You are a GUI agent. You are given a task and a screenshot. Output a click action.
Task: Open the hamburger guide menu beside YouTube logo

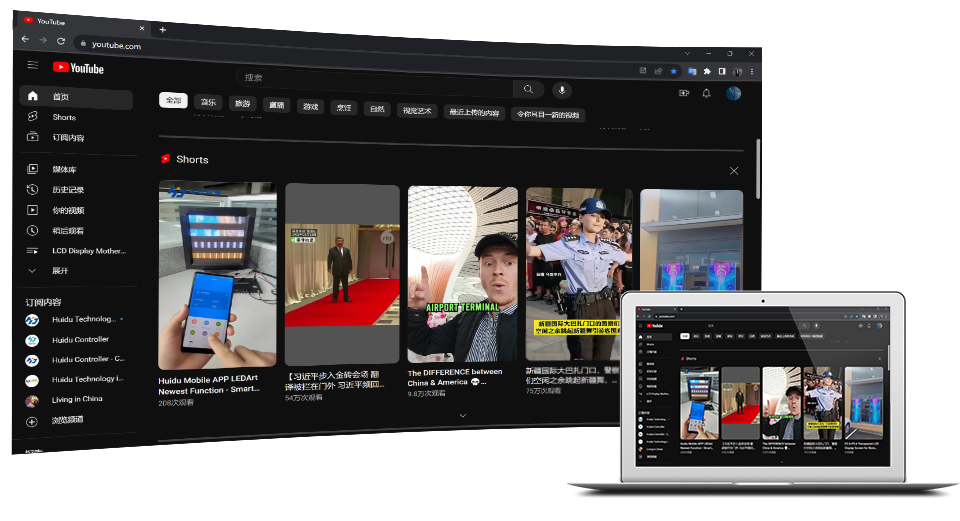(33, 66)
